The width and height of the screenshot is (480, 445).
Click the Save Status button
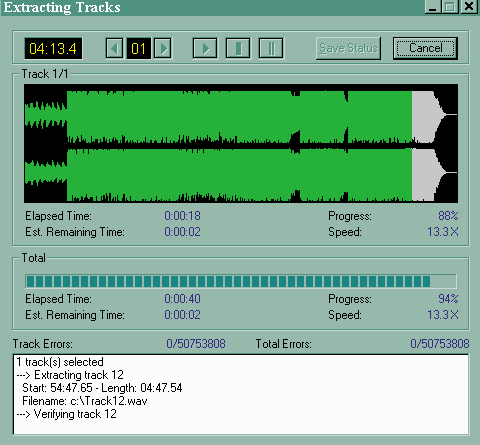pos(348,48)
